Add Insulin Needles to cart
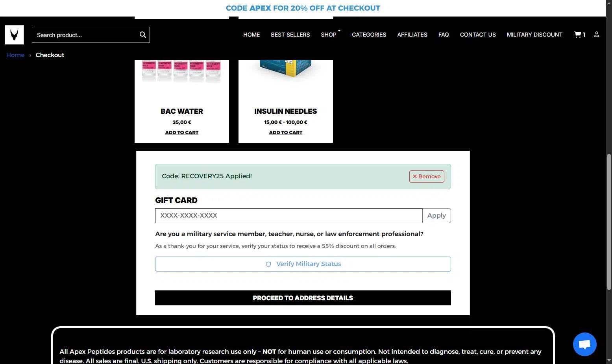This screenshot has width=612, height=364. click(x=286, y=133)
